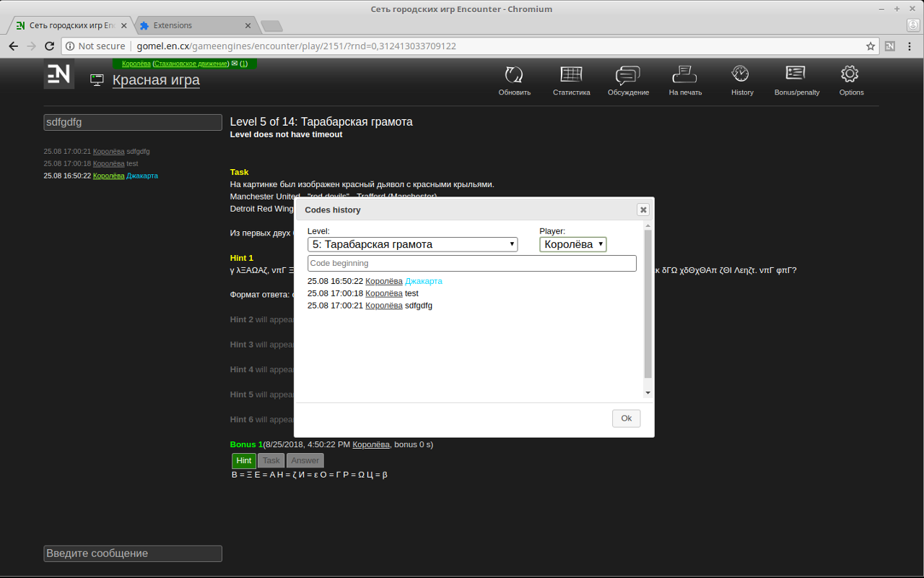The height and width of the screenshot is (578, 924).
Task: Click Королёва link in Bonus 1 line
Action: [371, 444]
